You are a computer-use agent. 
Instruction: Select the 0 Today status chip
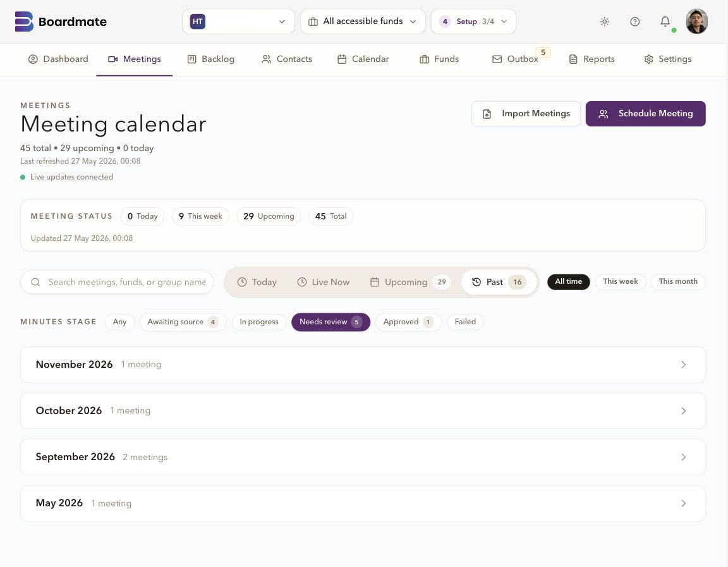[x=143, y=216]
